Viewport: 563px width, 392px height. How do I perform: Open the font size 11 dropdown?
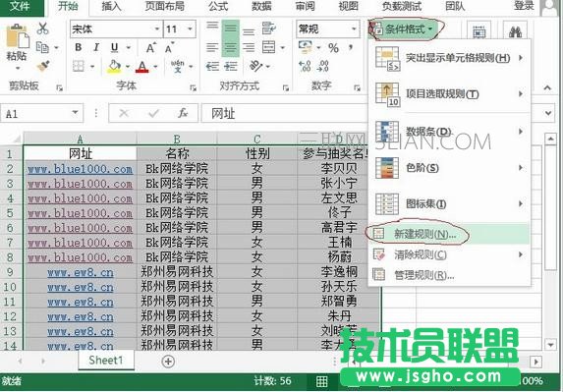[x=191, y=28]
